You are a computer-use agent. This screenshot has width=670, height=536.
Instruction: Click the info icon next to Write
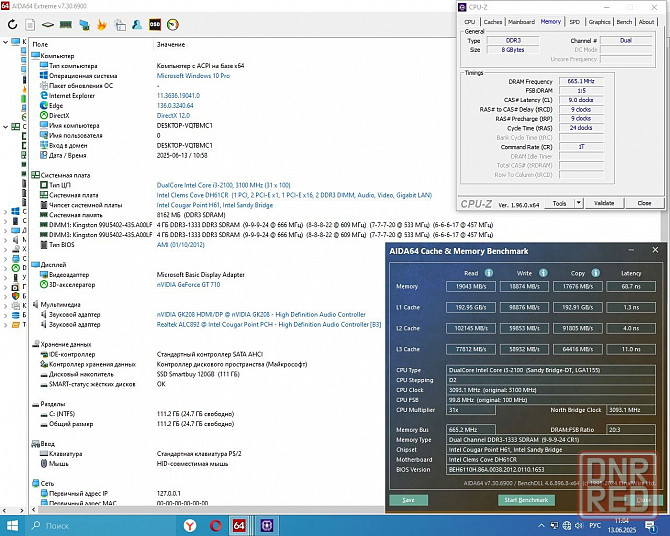pos(543,273)
